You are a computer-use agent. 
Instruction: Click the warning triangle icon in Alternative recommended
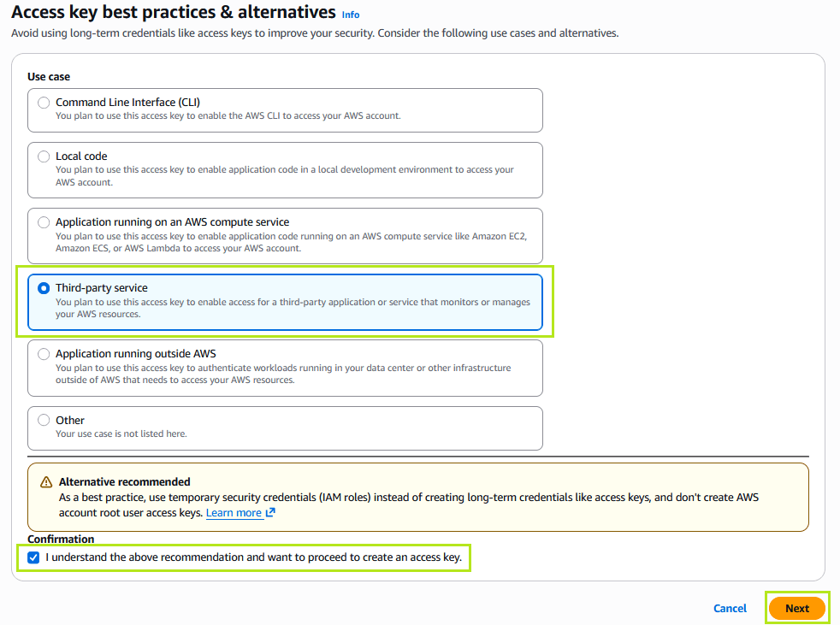pyautogui.click(x=46, y=482)
